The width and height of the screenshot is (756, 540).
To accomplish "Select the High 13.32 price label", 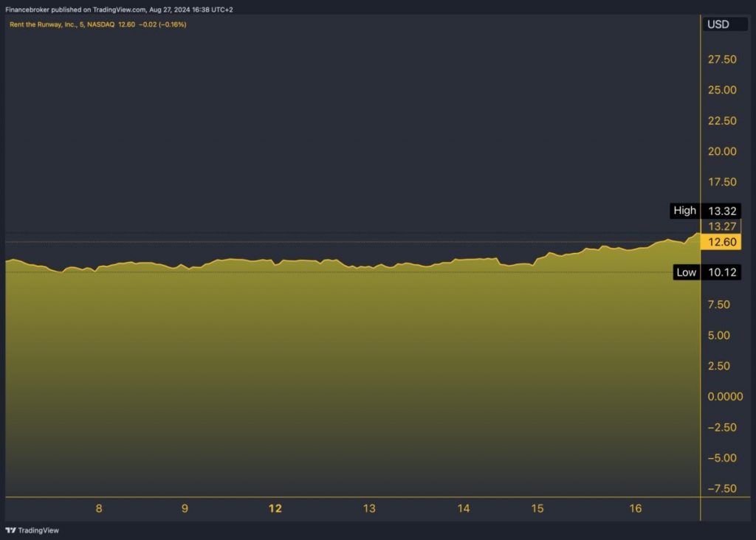I will (x=705, y=210).
